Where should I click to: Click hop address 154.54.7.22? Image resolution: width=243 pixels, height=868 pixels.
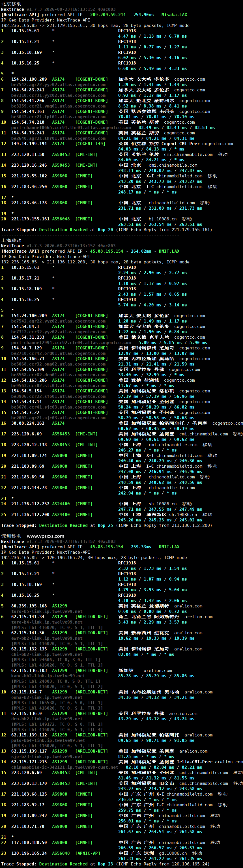tap(25, 413)
